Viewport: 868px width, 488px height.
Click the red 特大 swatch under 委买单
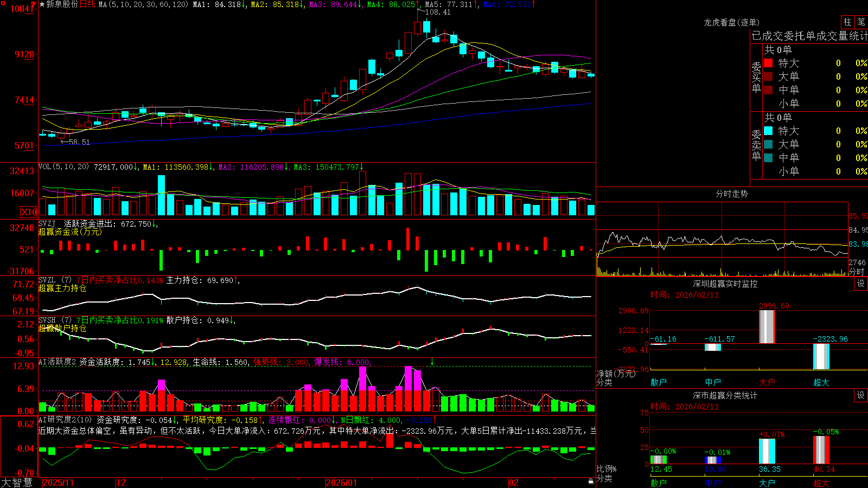click(x=768, y=63)
